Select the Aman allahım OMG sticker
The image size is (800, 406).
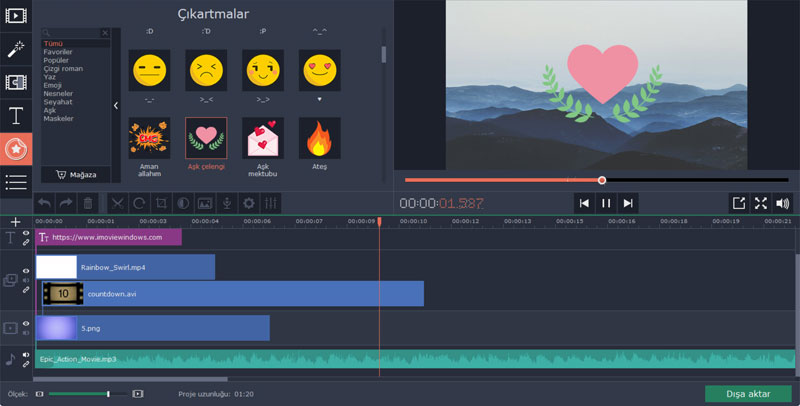pos(149,138)
